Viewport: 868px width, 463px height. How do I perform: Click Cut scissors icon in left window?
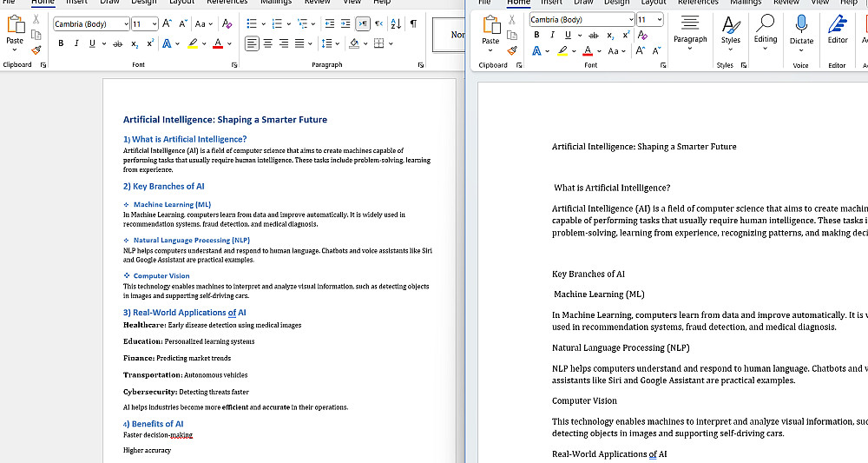pyautogui.click(x=36, y=20)
